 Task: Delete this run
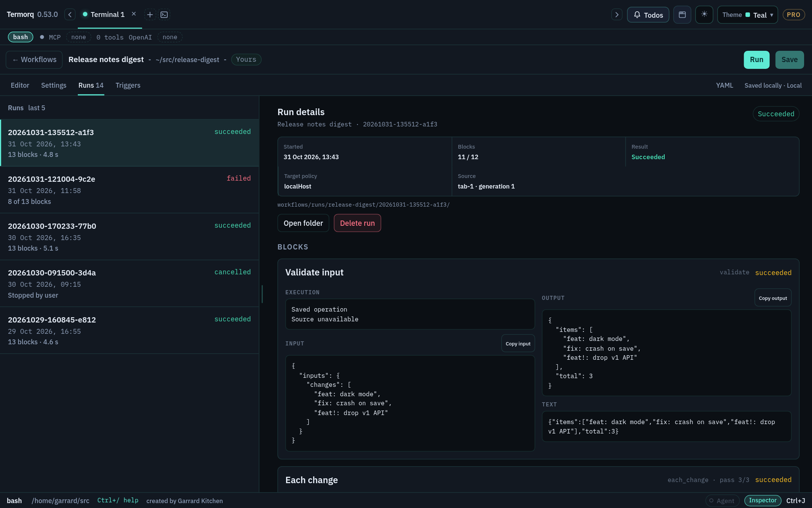(358, 223)
